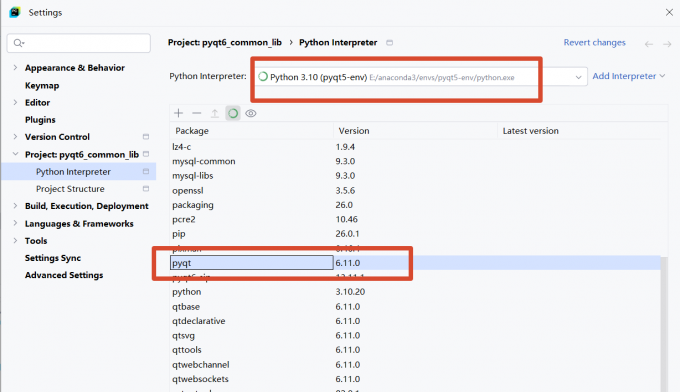Expand the Tools section

pos(15,241)
